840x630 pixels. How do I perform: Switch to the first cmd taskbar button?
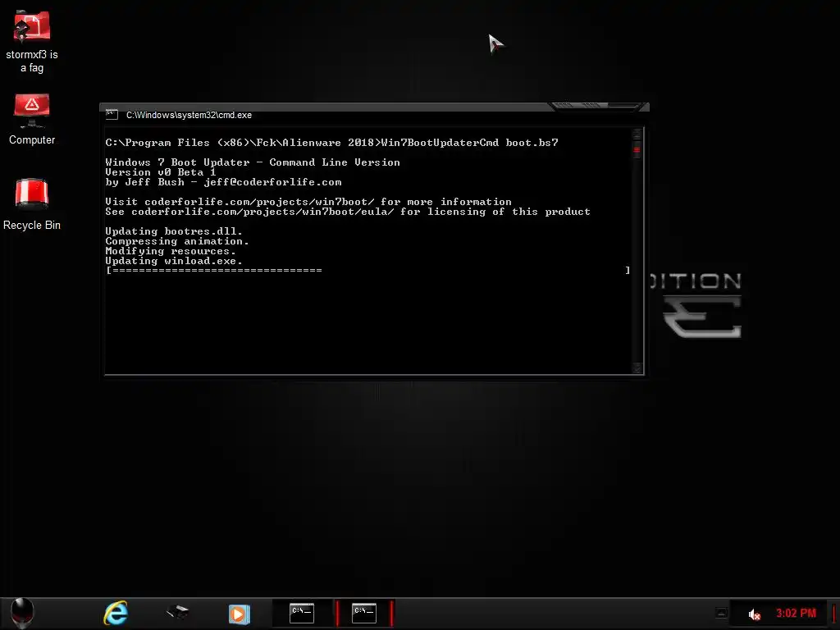pyautogui.click(x=302, y=613)
